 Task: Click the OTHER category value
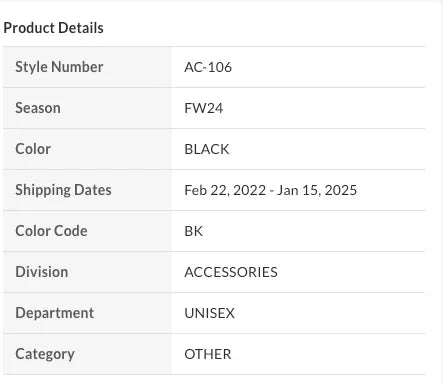208,354
